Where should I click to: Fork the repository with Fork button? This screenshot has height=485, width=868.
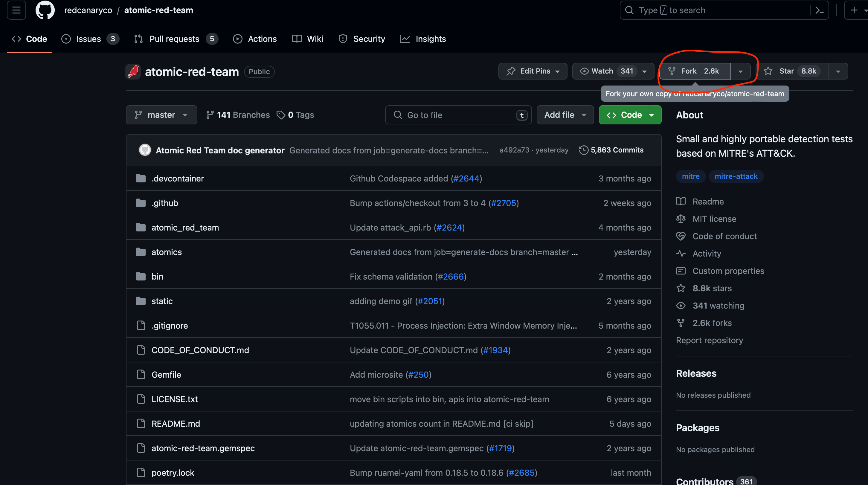pos(695,71)
